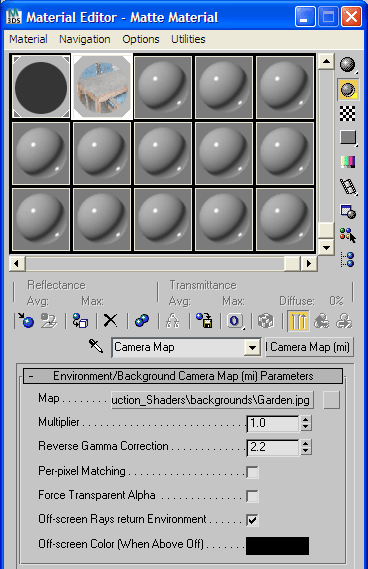
Task: Toggle the Show End Result icon
Action: point(298,321)
